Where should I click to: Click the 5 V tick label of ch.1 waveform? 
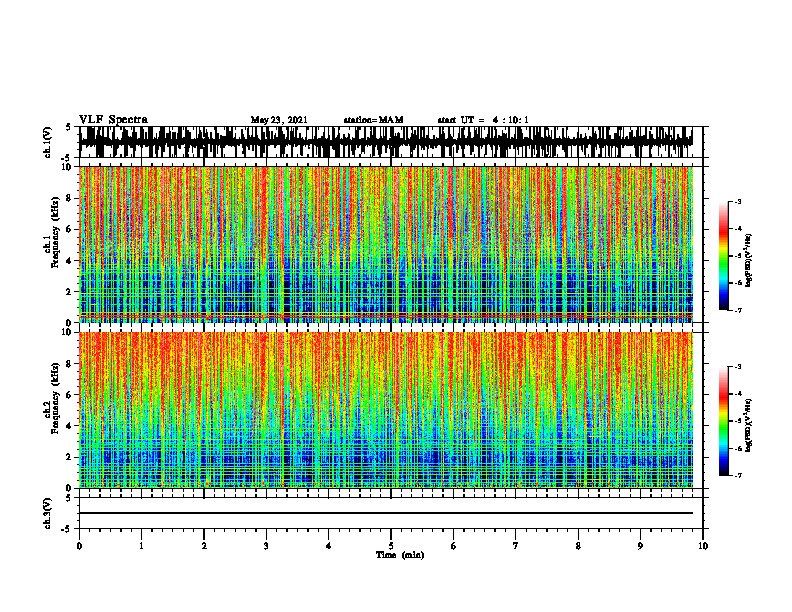click(x=68, y=128)
